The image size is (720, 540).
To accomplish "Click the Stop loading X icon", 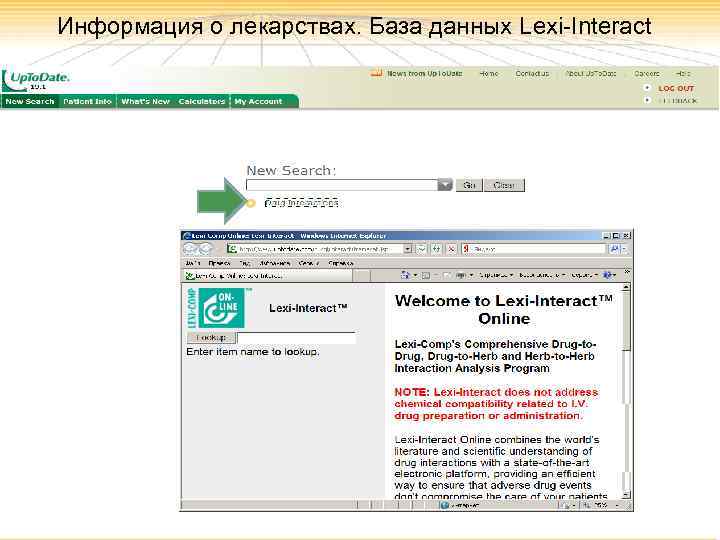I will pos(451,249).
